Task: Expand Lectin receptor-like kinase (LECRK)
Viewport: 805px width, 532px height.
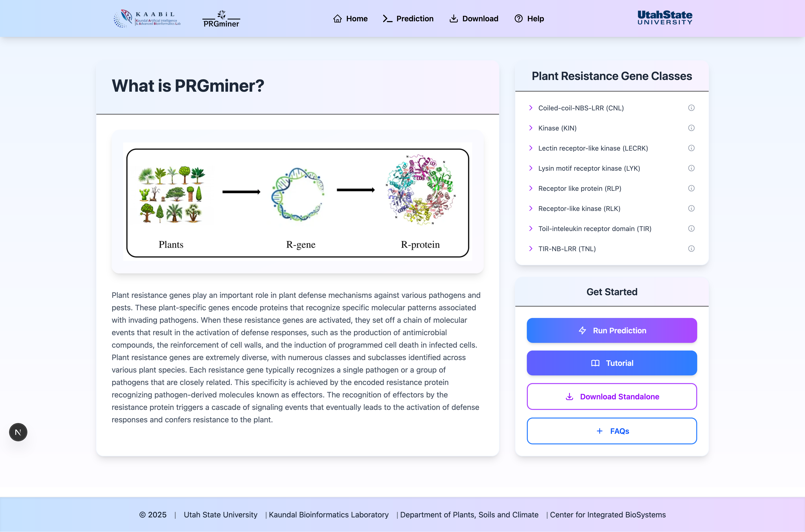Action: click(531, 148)
